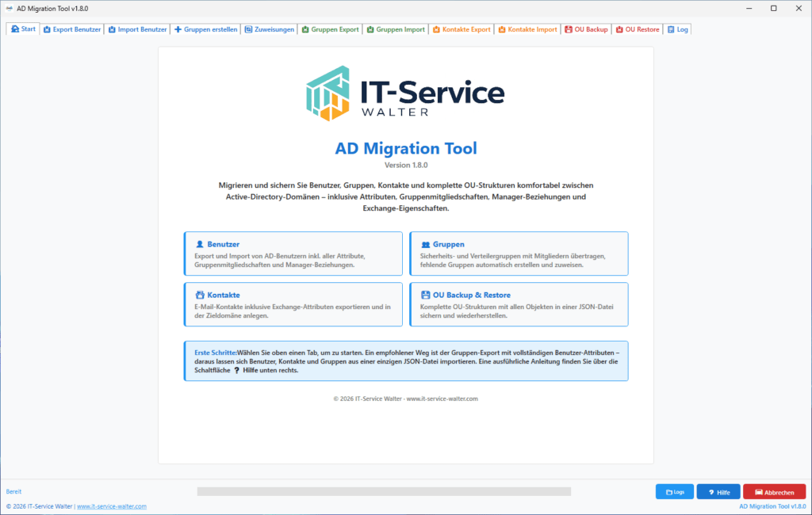The image size is (812, 515).
Task: Click the OU Backup card description text
Action: point(516,311)
